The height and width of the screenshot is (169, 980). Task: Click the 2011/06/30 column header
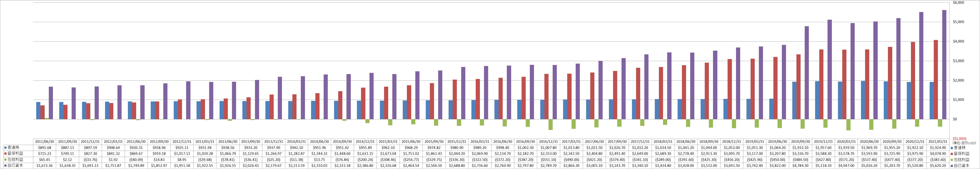click(45, 142)
